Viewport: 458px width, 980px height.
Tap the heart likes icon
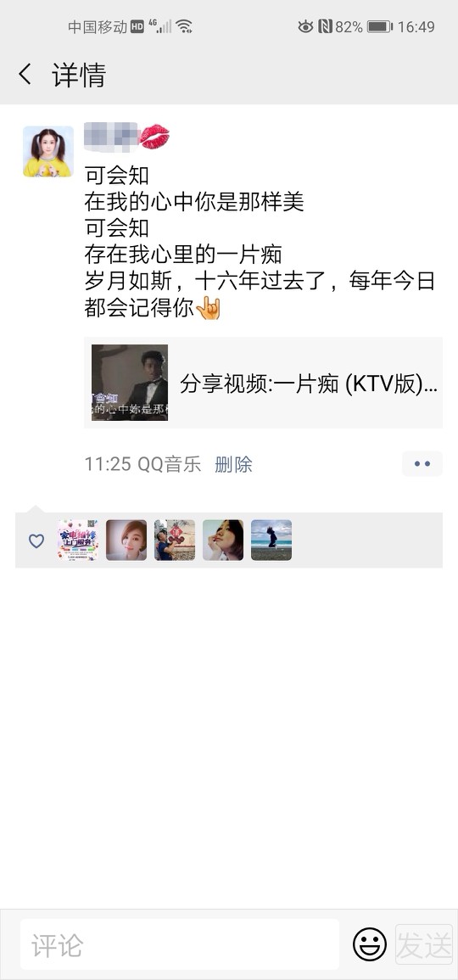click(36, 540)
